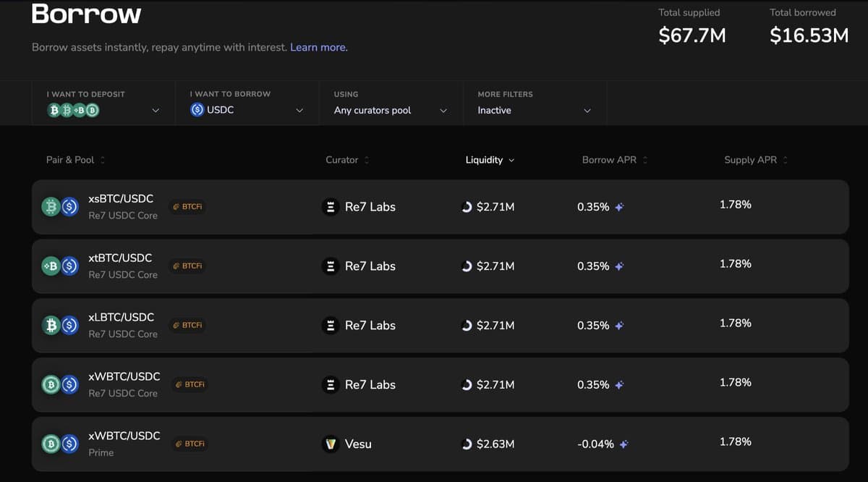868x482 pixels.
Task: Click the xWBTC token icon in the Prime row
Action: [x=49, y=444]
